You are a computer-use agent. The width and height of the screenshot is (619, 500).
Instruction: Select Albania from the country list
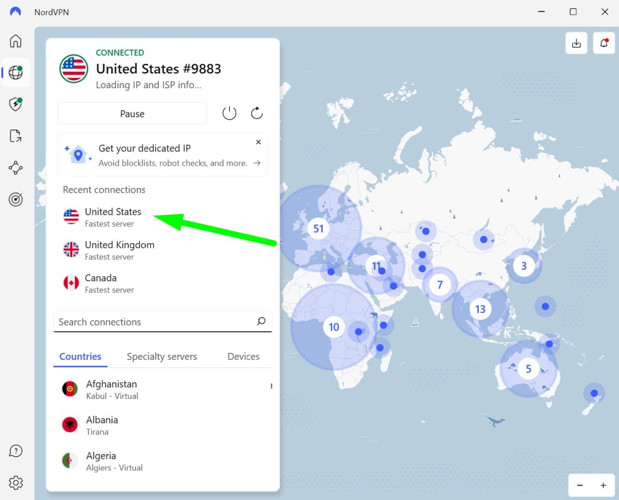(101, 425)
